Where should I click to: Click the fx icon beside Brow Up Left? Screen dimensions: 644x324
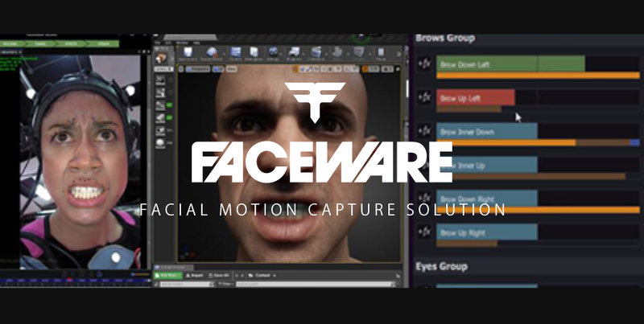point(424,98)
